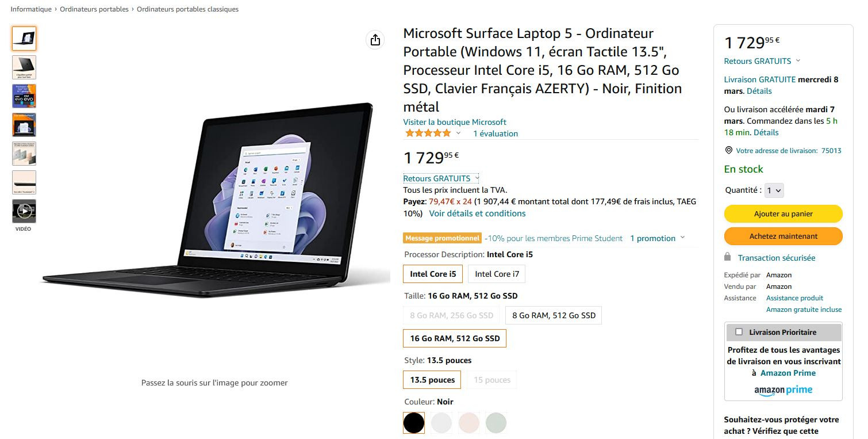Expand the 1 promotion dropdown
This screenshot has height=439, width=868.
tap(657, 238)
